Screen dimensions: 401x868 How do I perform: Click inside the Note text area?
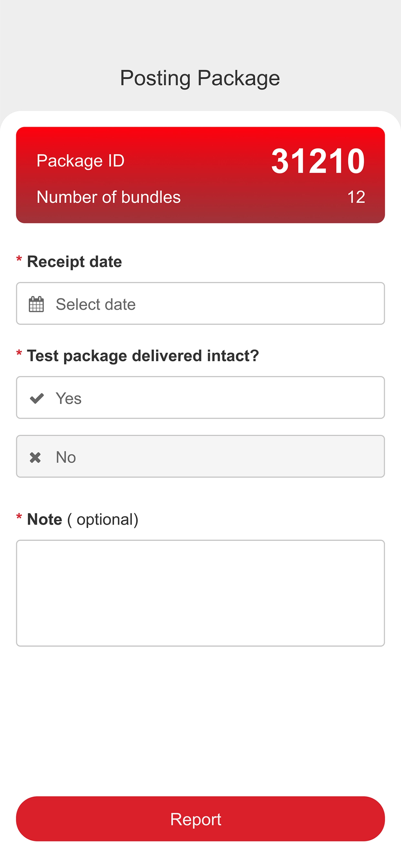(200, 593)
